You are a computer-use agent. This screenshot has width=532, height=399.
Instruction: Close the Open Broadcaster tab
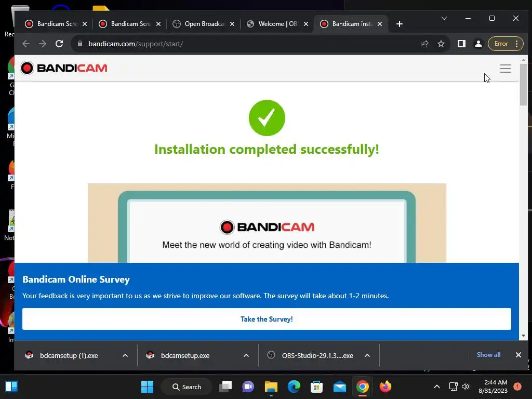pyautogui.click(x=232, y=24)
